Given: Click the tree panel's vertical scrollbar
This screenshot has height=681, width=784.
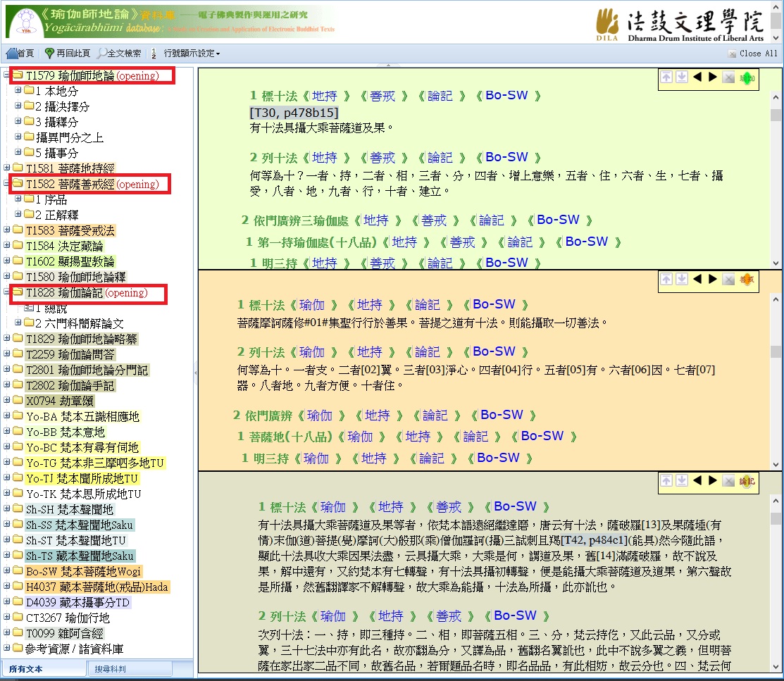Looking at the screenshot, I should point(189,352).
